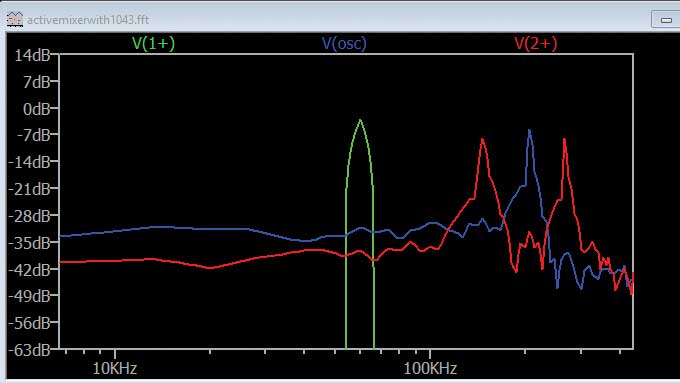Click the 100KHz frequency axis label
The width and height of the screenshot is (680, 383).
[430, 369]
